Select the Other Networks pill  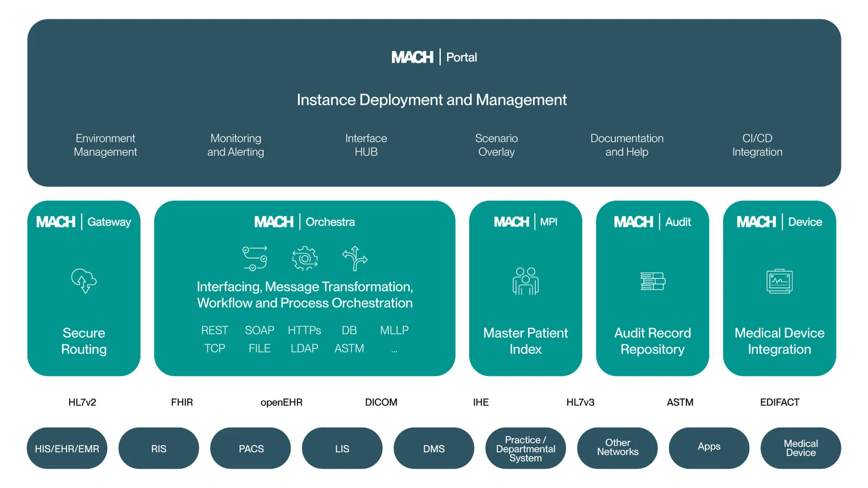point(618,448)
